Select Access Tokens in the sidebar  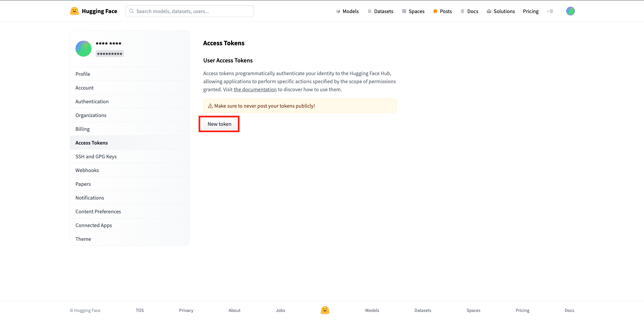[130, 143]
